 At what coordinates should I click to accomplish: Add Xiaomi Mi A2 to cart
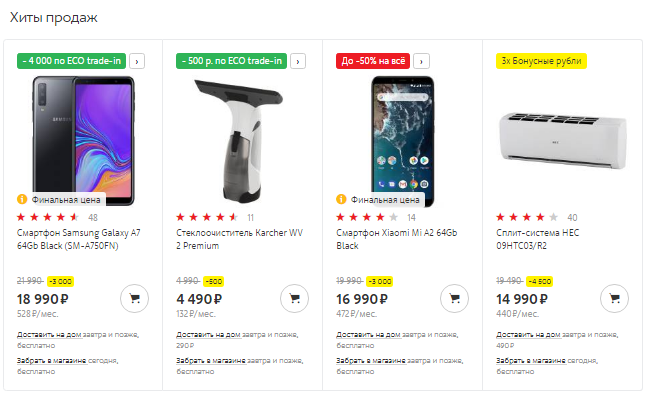pyautogui.click(x=454, y=298)
